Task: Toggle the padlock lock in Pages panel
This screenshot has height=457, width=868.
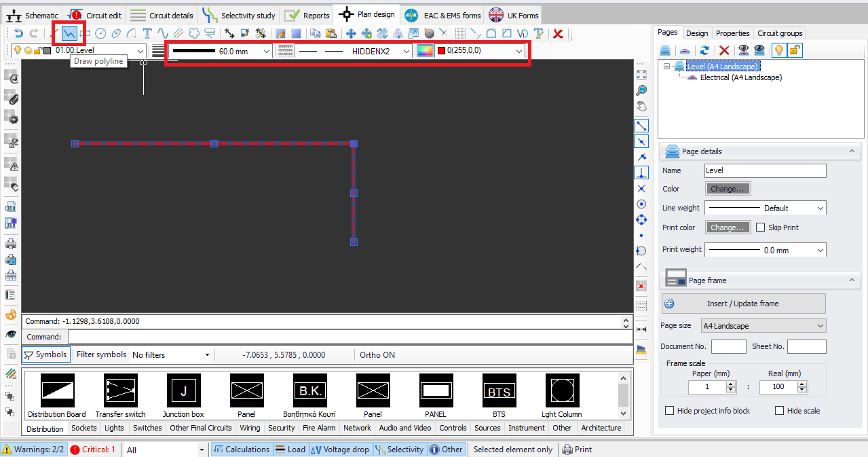Action: pos(793,50)
